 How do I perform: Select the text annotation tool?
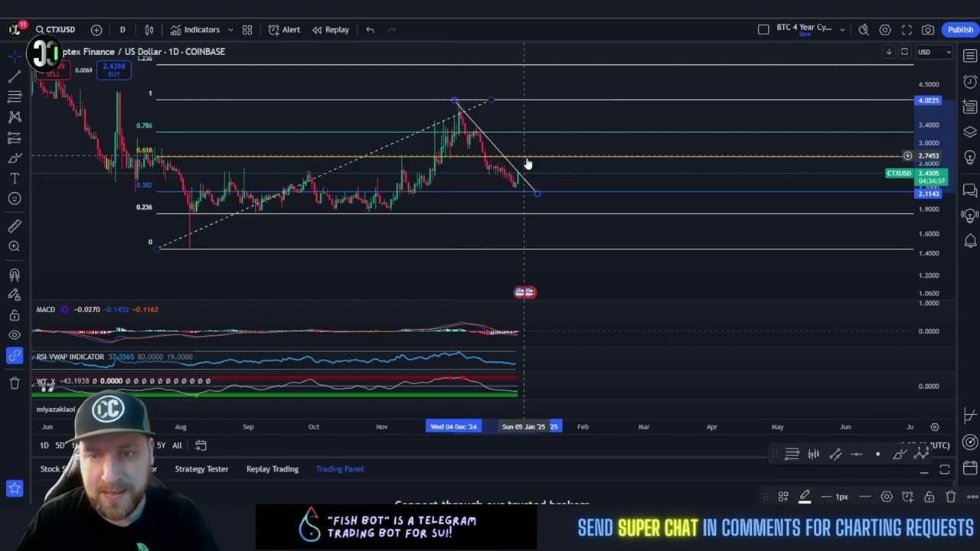[15, 178]
